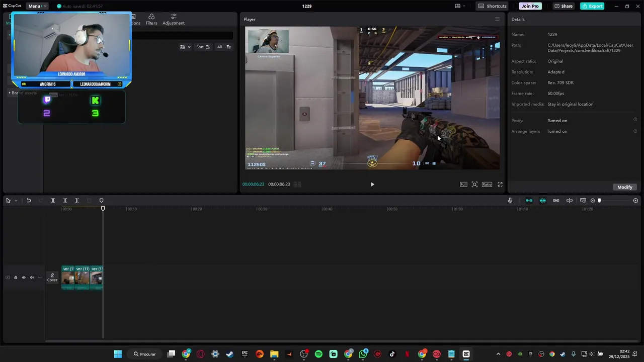
Task: Adjust the timeline zoom slider
Action: click(x=599, y=201)
